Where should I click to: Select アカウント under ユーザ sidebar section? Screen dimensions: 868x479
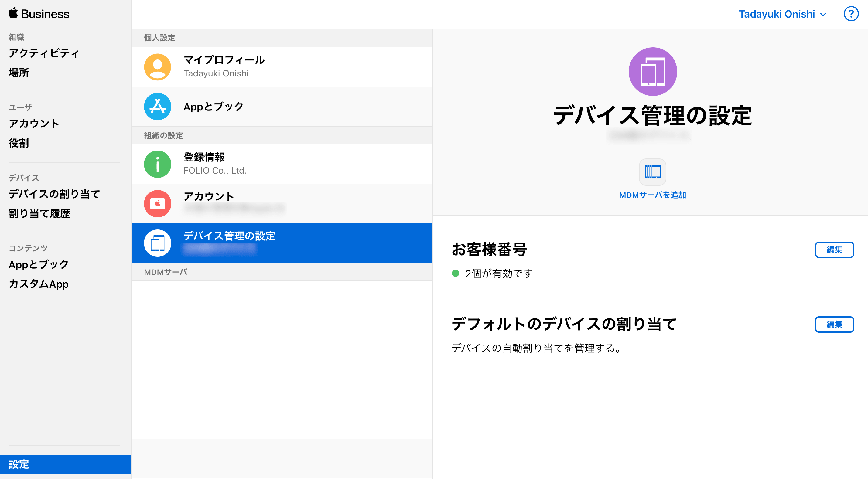pyautogui.click(x=34, y=124)
